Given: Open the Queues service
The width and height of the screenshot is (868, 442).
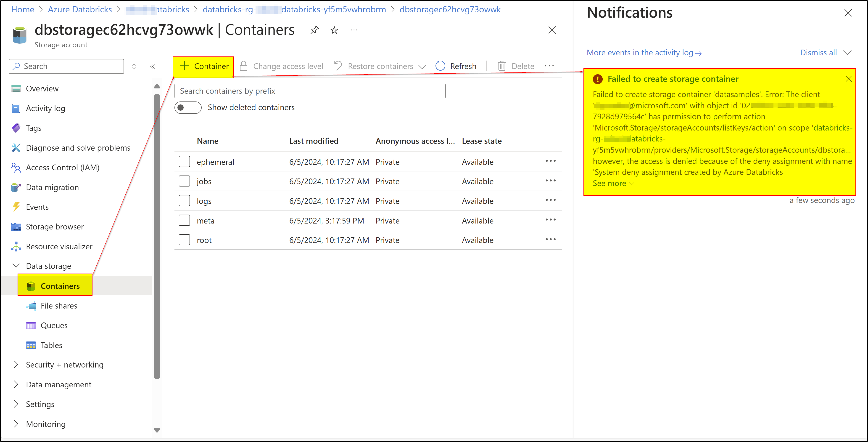Looking at the screenshot, I should click(x=54, y=325).
